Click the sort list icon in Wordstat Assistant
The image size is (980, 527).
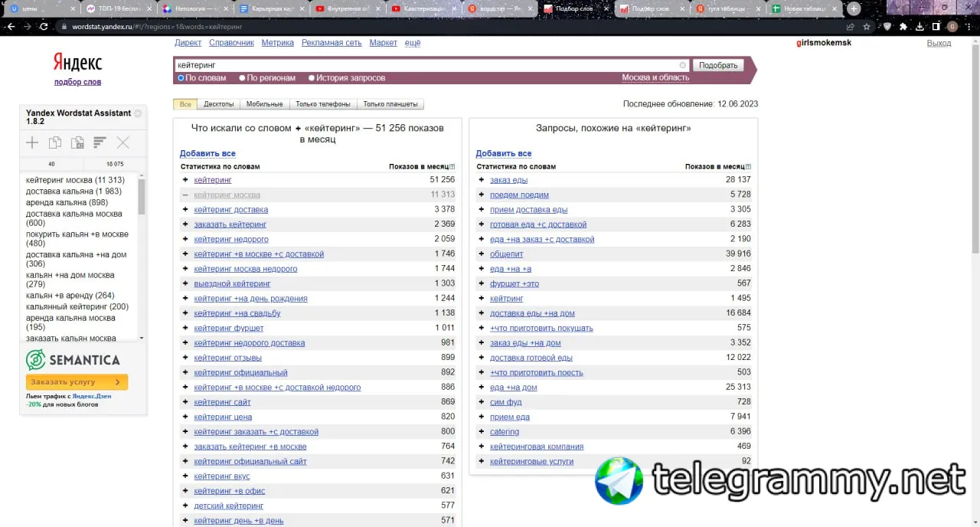tap(100, 142)
